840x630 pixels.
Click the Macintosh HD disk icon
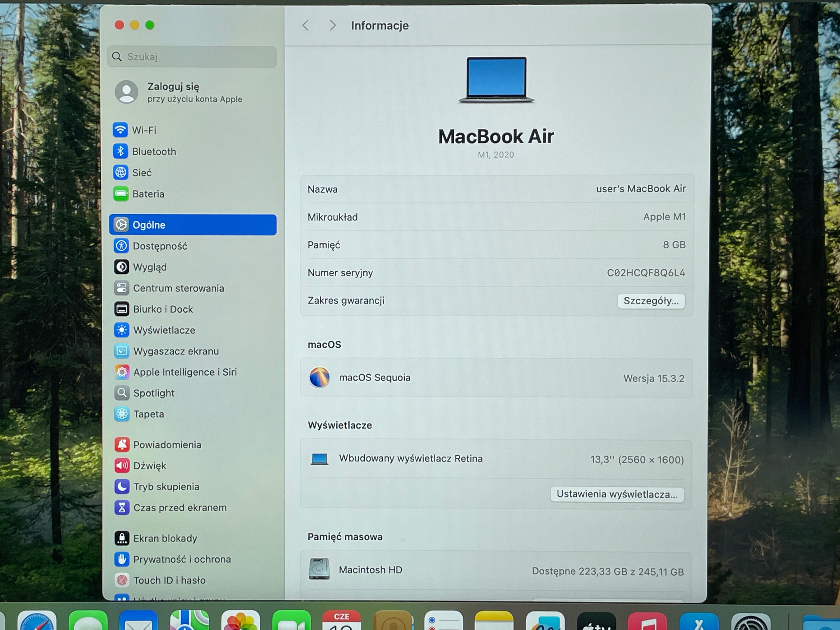click(319, 569)
